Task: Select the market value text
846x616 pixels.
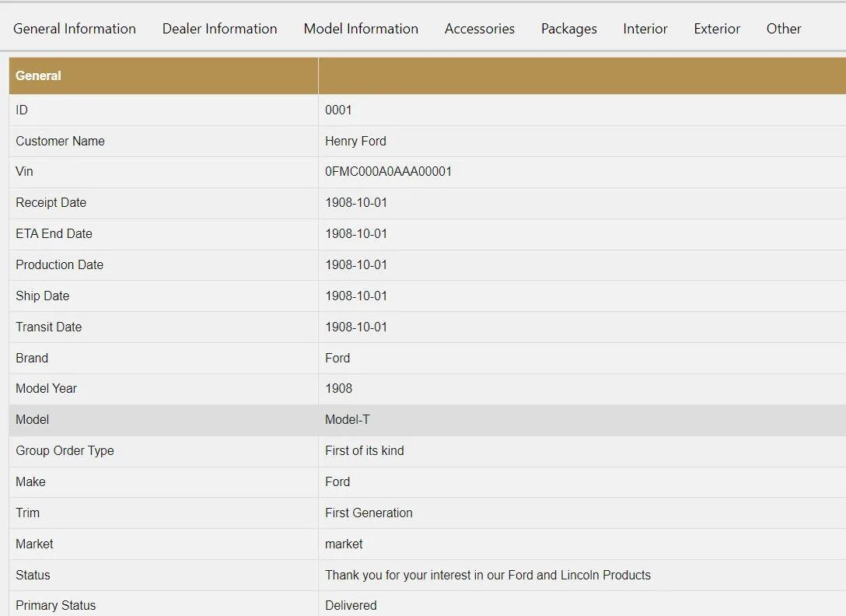Action: (344, 544)
